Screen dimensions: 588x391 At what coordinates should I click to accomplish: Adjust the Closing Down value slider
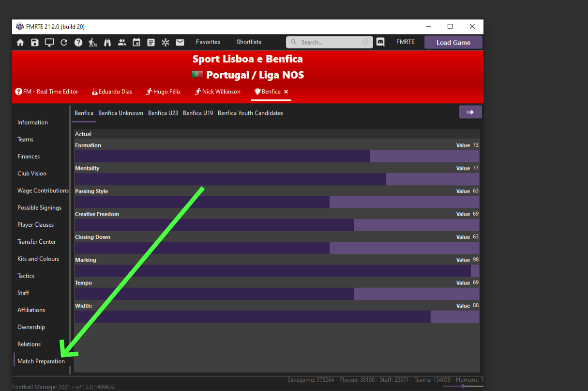pos(277,248)
